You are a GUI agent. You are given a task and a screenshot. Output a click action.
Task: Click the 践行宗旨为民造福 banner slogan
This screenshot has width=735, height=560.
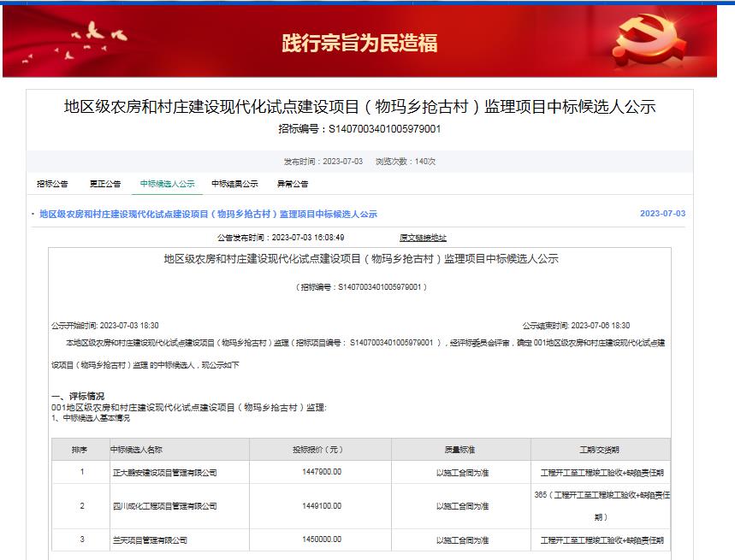359,43
